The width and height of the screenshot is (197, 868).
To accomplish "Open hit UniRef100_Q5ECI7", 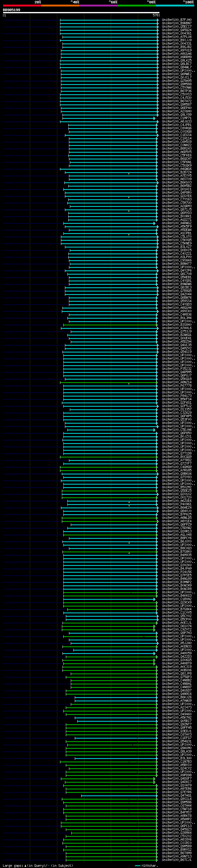I will (x=177, y=26).
